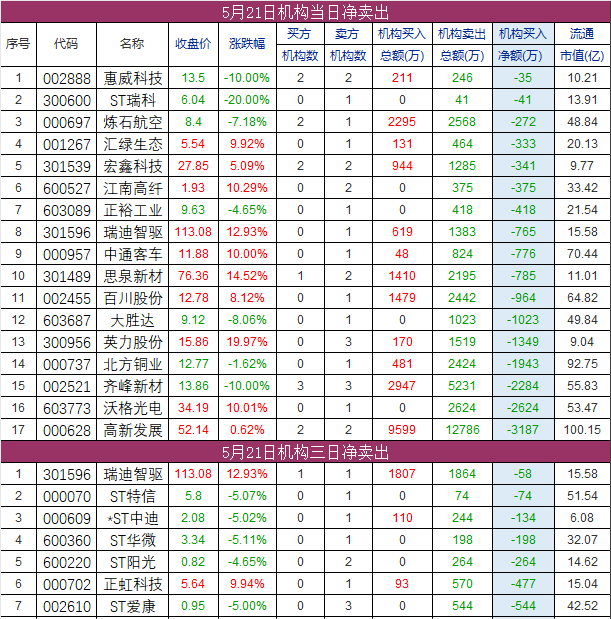Select stock name 炼石航空
Viewport: 611px width, 619px height.
[133, 122]
